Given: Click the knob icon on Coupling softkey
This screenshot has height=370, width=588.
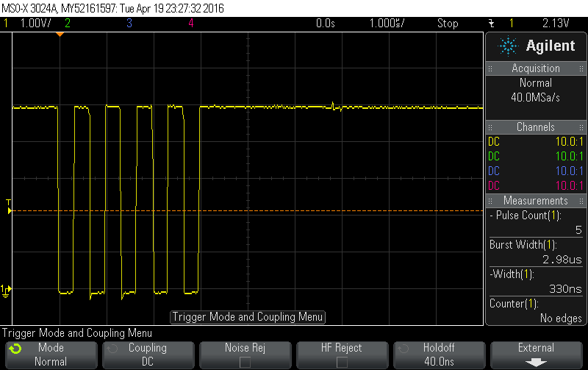Looking at the screenshot, I should pos(112,348).
